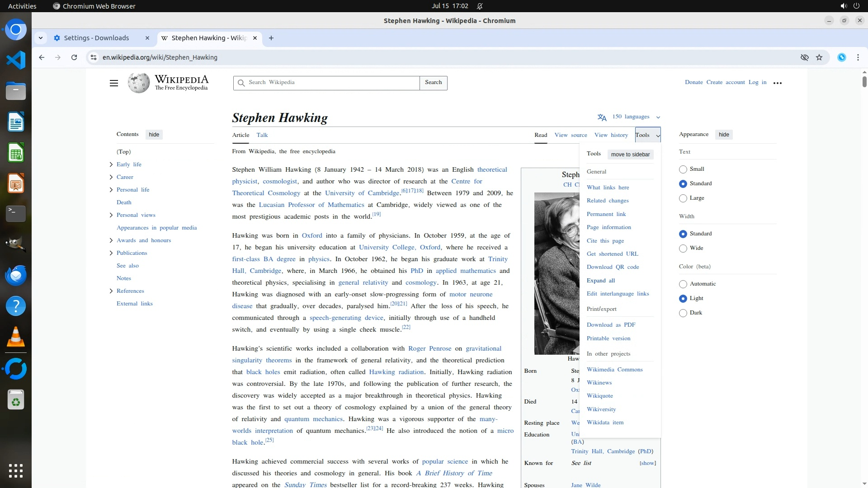Image resolution: width=868 pixels, height=488 pixels.
Task: Switch to Settings - Downloads browser tab
Action: click(97, 38)
